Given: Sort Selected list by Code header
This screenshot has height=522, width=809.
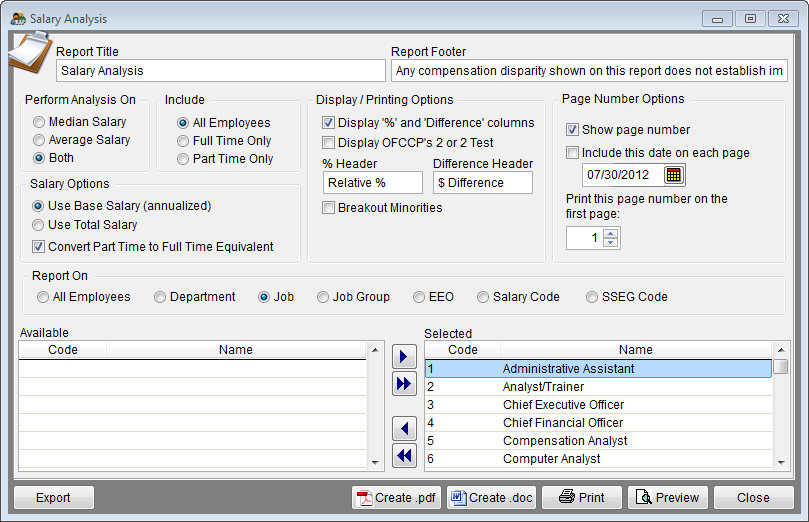Looking at the screenshot, I should [x=463, y=350].
